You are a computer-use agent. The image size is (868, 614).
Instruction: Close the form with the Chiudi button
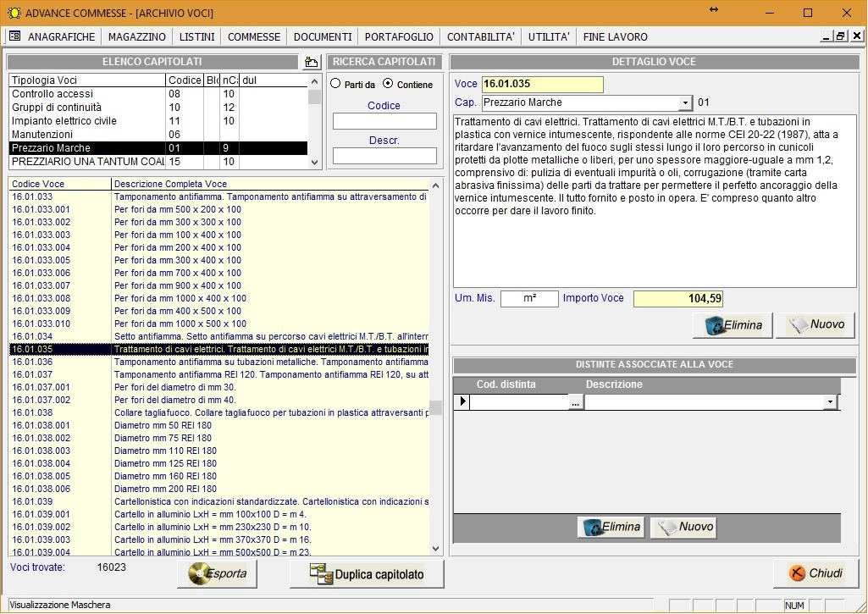coord(816,573)
